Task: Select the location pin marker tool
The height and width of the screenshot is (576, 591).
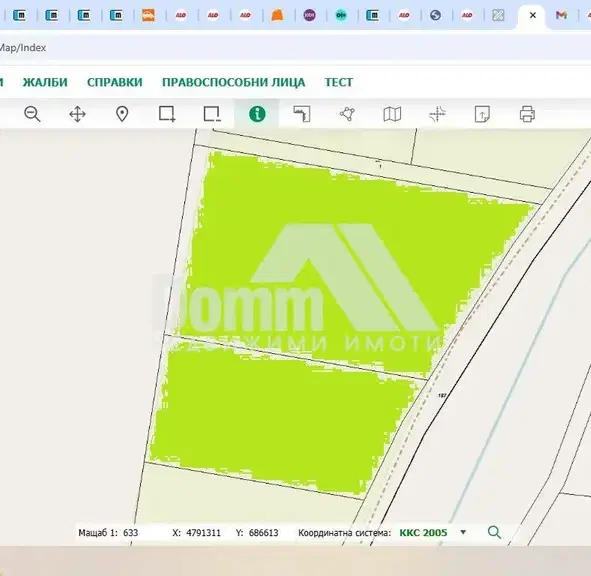Action: 122,114
